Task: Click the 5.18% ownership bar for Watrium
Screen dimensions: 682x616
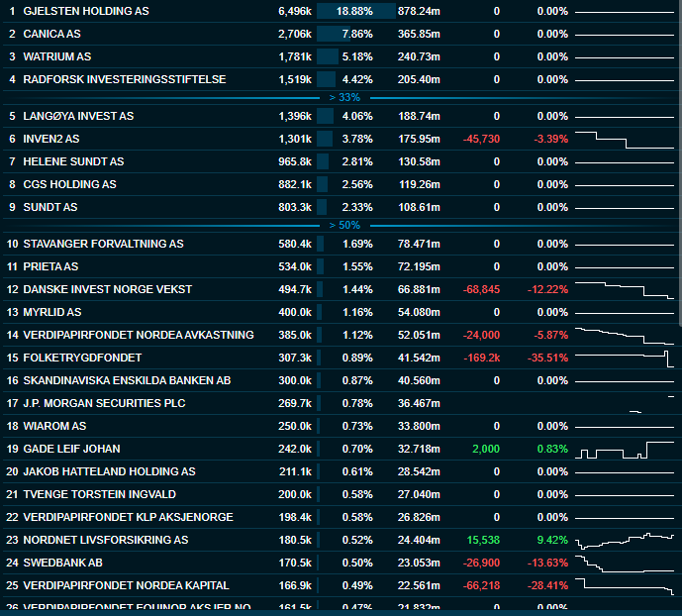Action: [x=328, y=56]
